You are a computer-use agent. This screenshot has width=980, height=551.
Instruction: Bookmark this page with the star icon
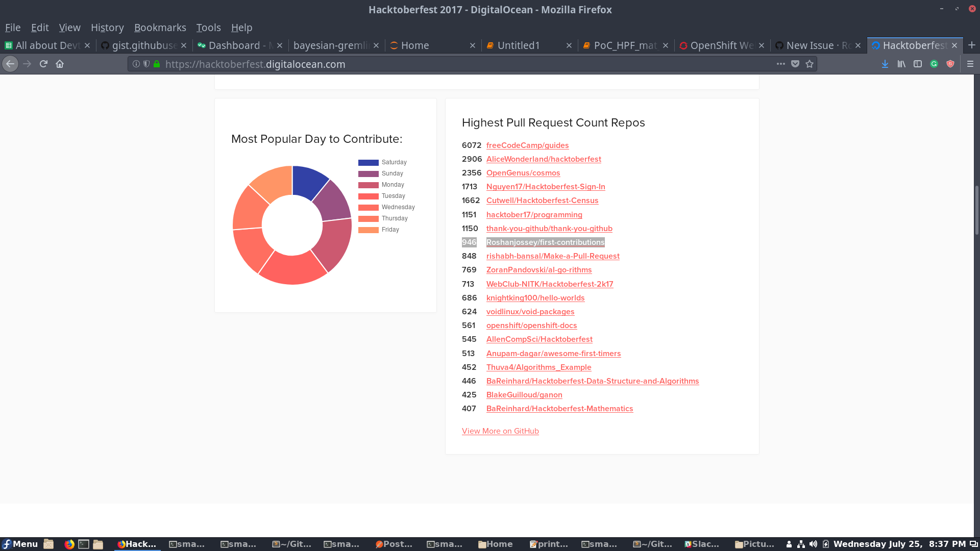809,64
